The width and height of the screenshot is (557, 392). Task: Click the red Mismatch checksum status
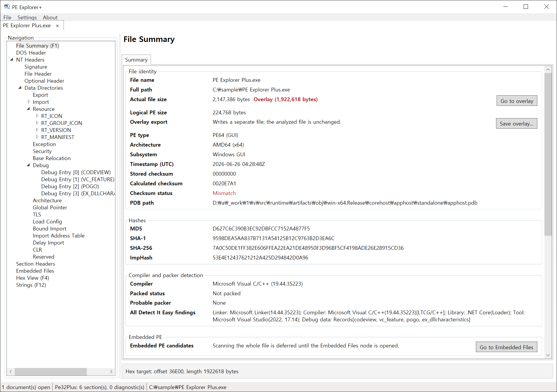point(224,193)
